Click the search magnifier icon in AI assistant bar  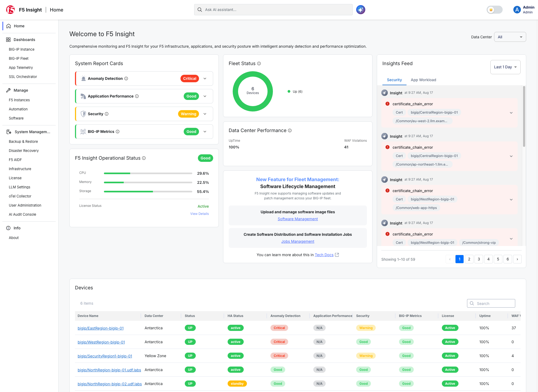tap(200, 10)
